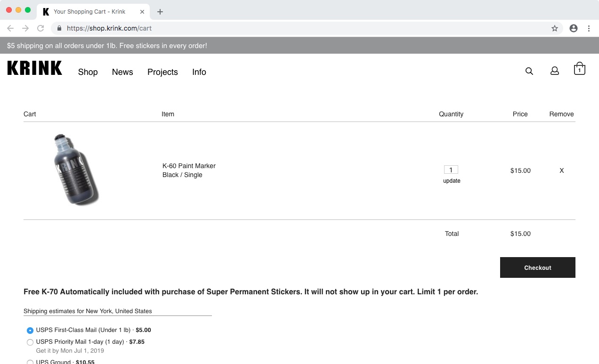
Task: Open the Projects menu item
Action: click(162, 72)
